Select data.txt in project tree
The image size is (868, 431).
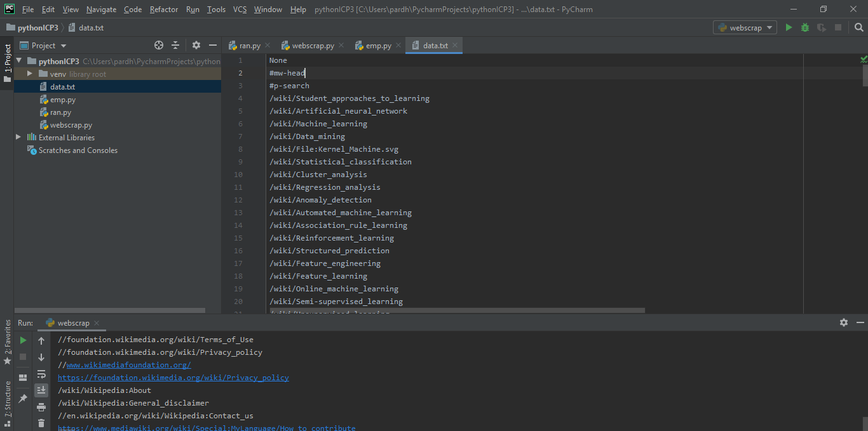point(62,87)
